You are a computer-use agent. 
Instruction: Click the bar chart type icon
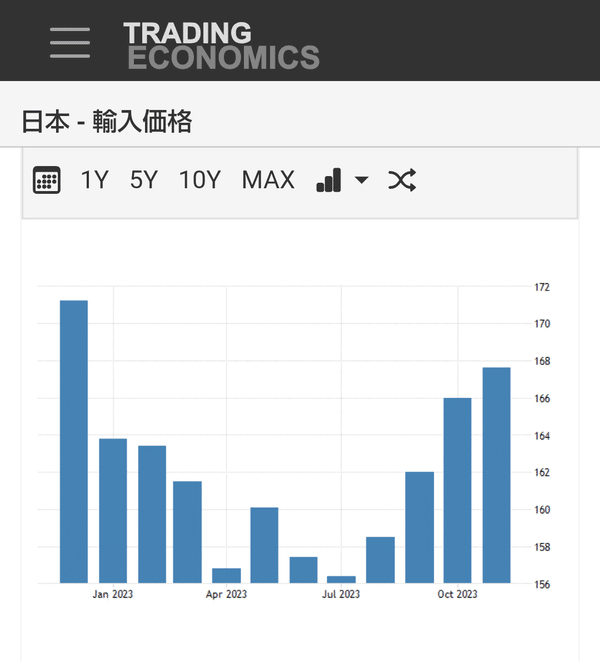click(329, 180)
